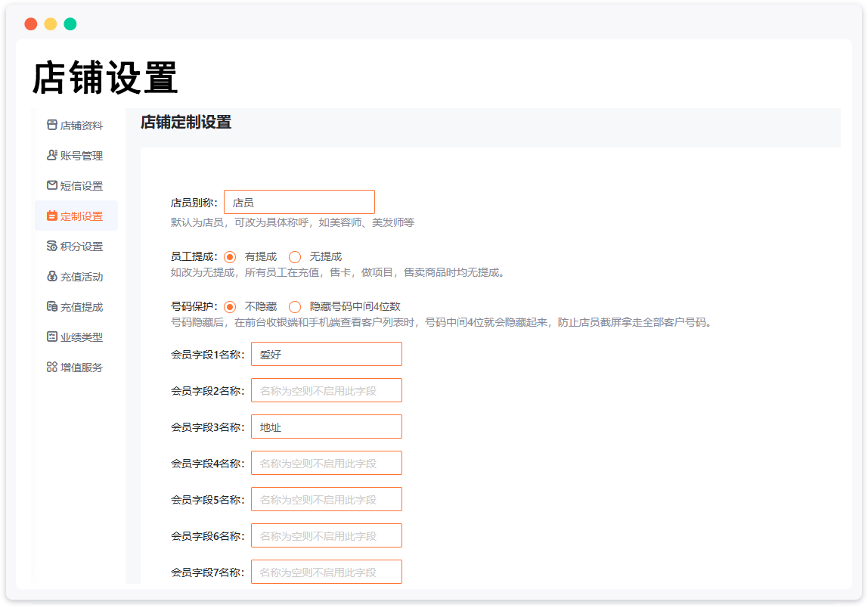Click the 充值活动 money bag icon
The height and width of the screenshot is (608, 868).
tap(52, 276)
